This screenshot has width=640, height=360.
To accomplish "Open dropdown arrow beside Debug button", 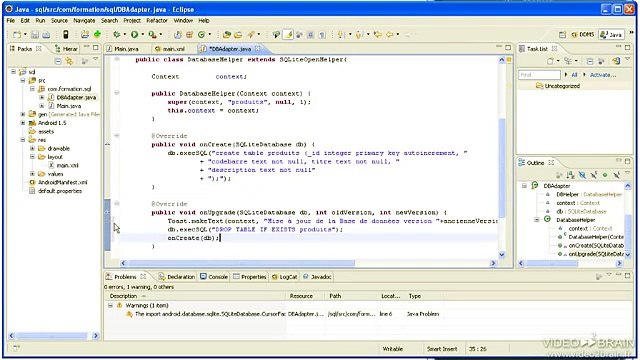I will point(124,35).
